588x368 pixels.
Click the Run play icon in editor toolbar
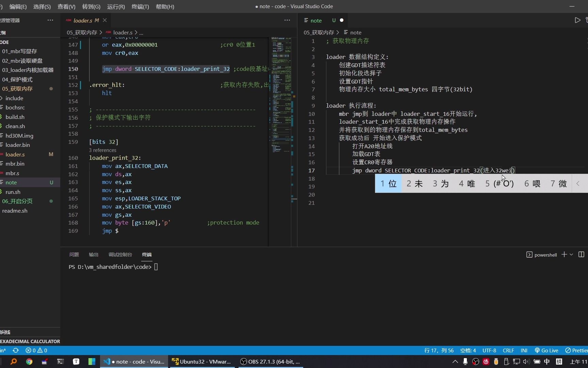577,20
